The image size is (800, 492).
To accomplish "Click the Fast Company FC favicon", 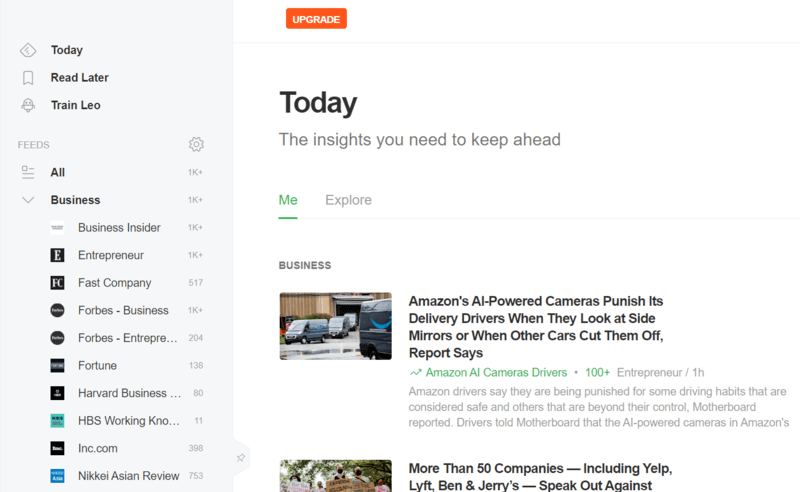I will coord(58,283).
